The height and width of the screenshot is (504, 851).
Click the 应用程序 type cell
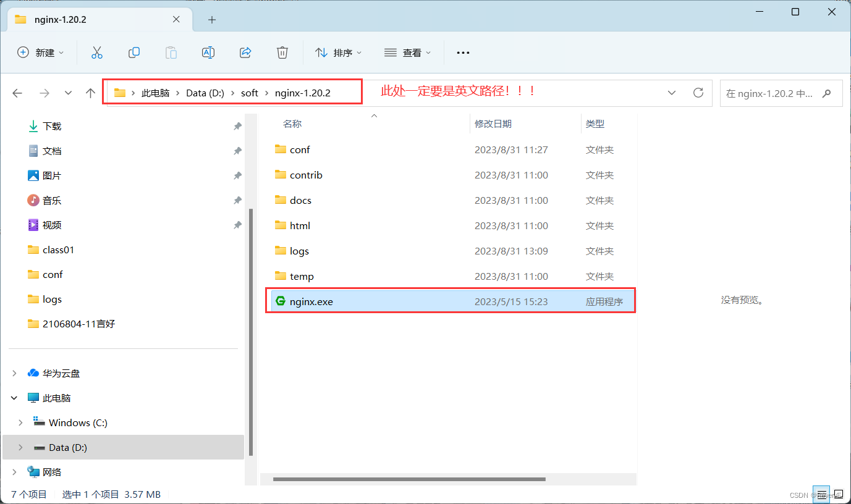click(x=604, y=301)
